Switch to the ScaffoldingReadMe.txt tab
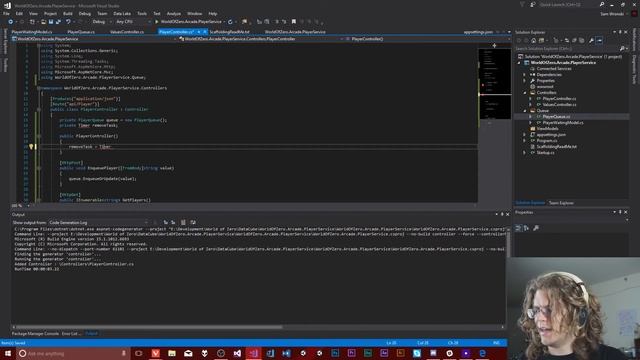640x360 pixels. [229, 32]
